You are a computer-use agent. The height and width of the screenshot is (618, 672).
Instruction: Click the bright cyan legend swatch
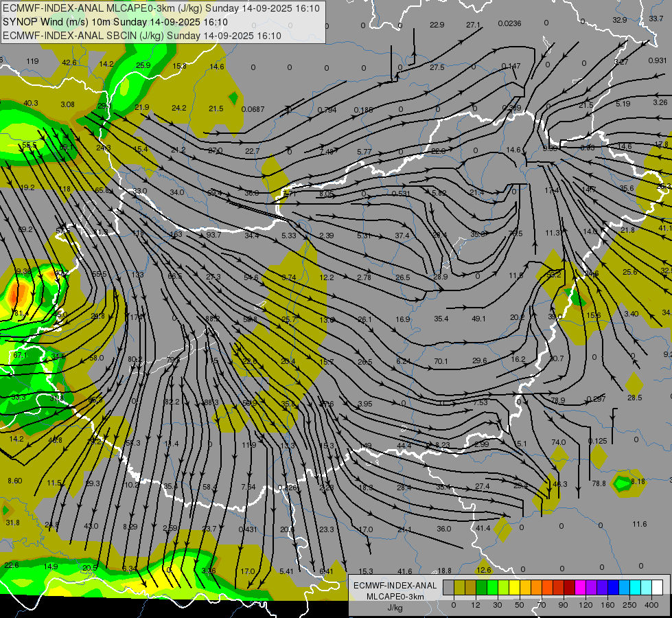click(x=635, y=587)
